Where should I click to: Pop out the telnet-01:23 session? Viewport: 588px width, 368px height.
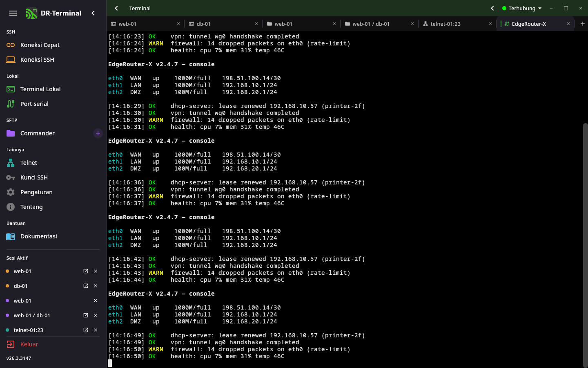click(x=86, y=330)
